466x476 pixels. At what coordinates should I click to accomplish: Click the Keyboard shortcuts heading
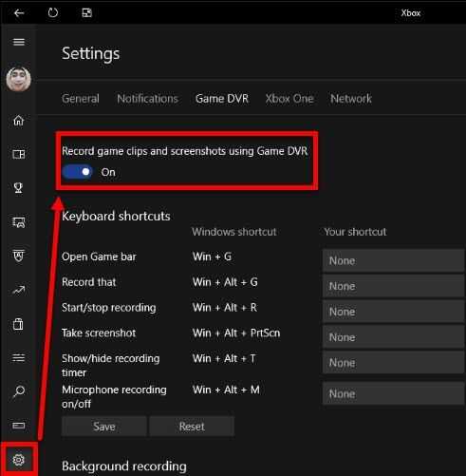pos(116,217)
